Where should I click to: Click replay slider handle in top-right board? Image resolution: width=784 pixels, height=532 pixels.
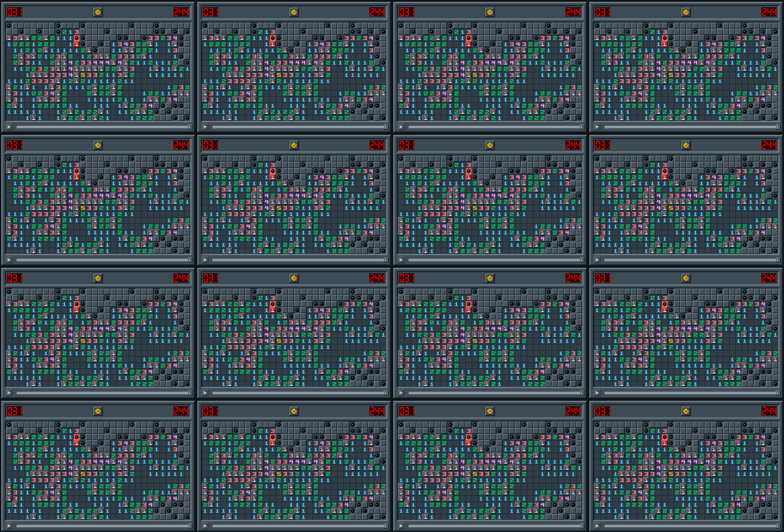coord(778,127)
